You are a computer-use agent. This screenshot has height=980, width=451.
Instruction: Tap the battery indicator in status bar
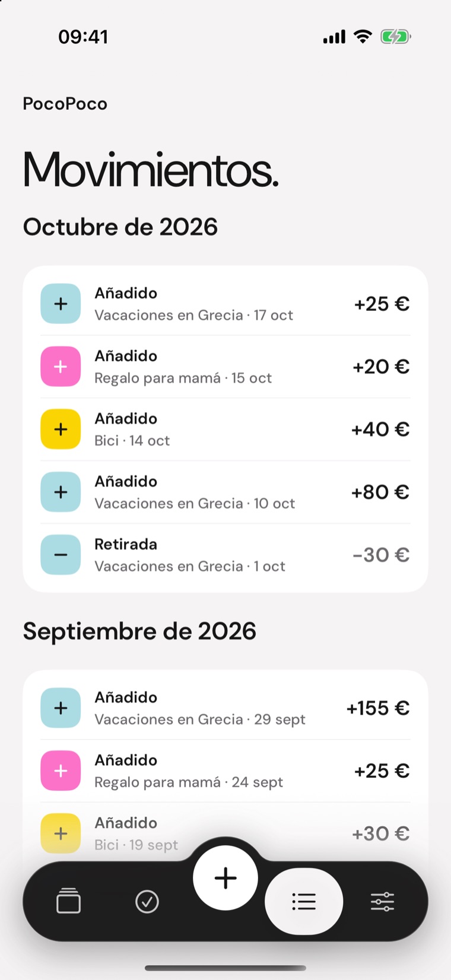(396, 37)
